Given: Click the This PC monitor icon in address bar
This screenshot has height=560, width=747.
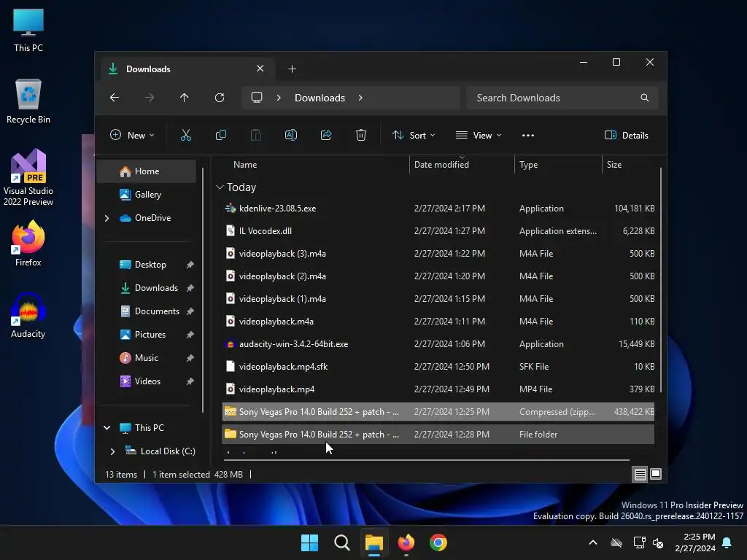Looking at the screenshot, I should (257, 98).
